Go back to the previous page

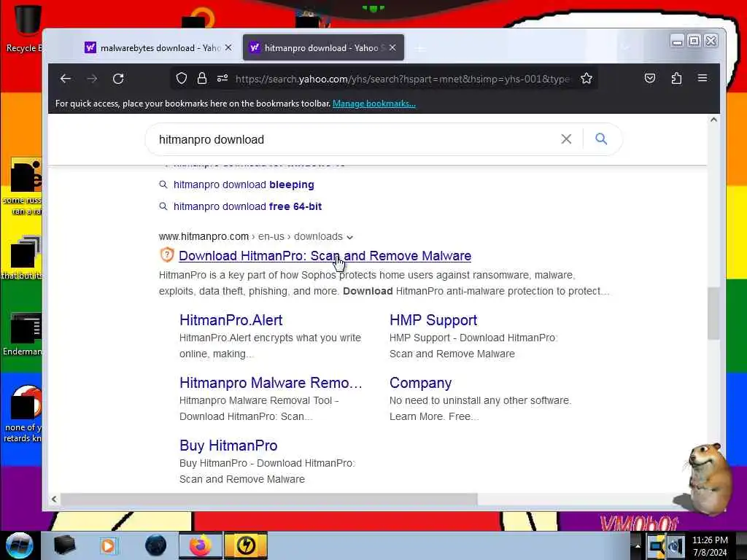pos(66,79)
